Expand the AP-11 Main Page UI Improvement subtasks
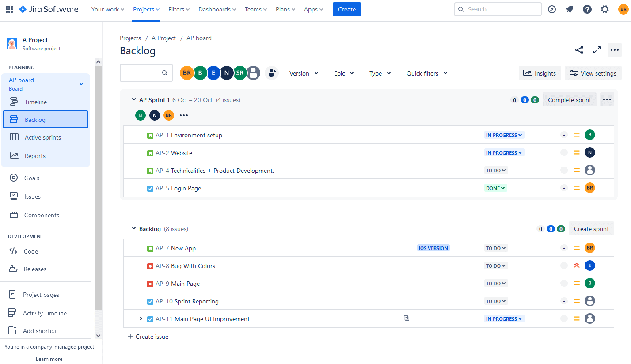 tap(141, 318)
